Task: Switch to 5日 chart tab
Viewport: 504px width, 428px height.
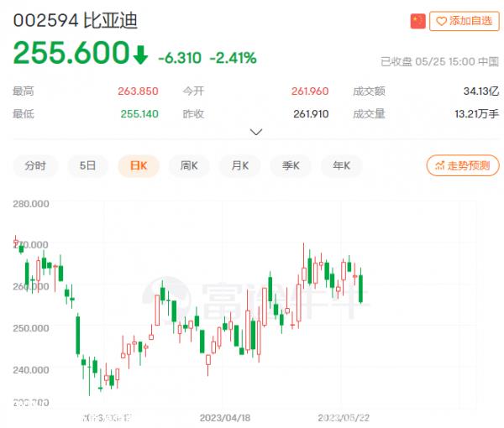Action: tap(87, 165)
